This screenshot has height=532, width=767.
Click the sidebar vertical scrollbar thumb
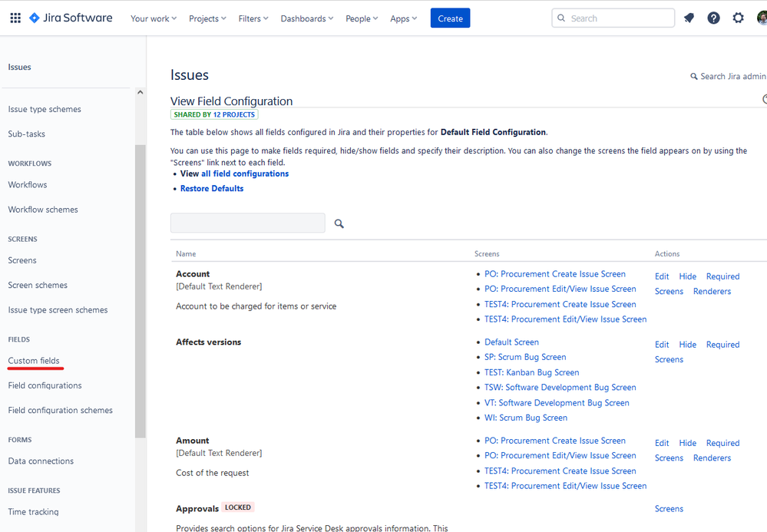141,291
